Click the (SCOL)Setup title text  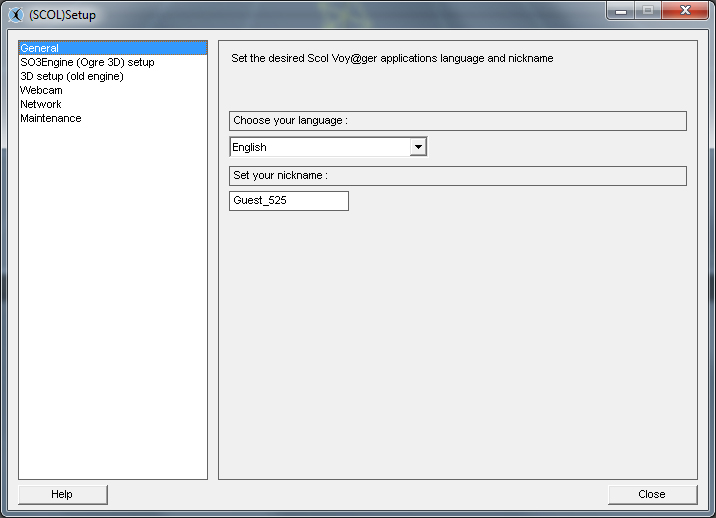pos(63,15)
